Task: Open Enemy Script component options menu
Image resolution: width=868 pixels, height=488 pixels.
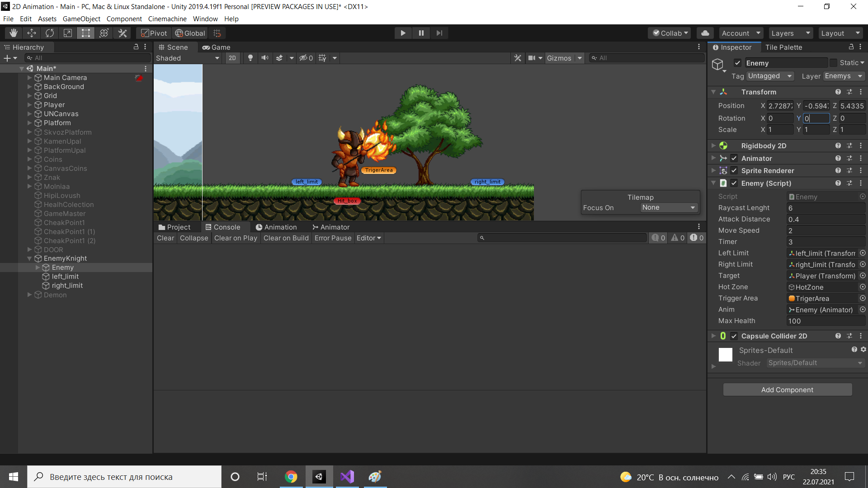Action: pos(861,183)
